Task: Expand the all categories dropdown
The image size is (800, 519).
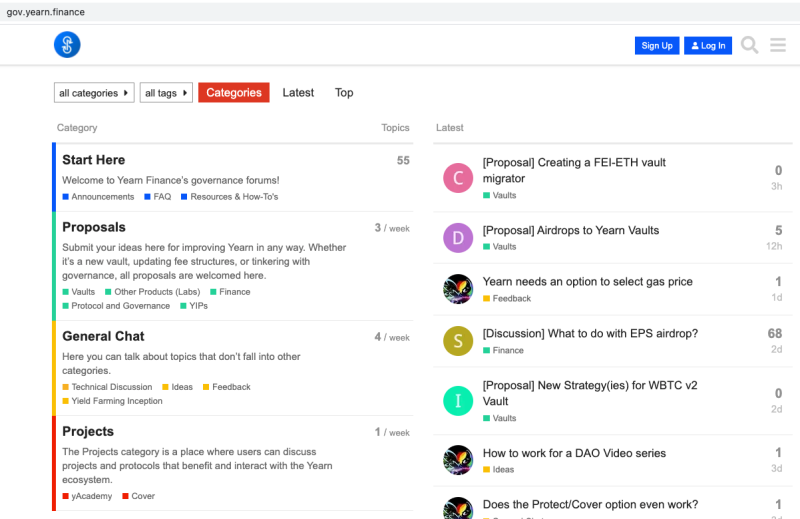Action: click(x=94, y=93)
